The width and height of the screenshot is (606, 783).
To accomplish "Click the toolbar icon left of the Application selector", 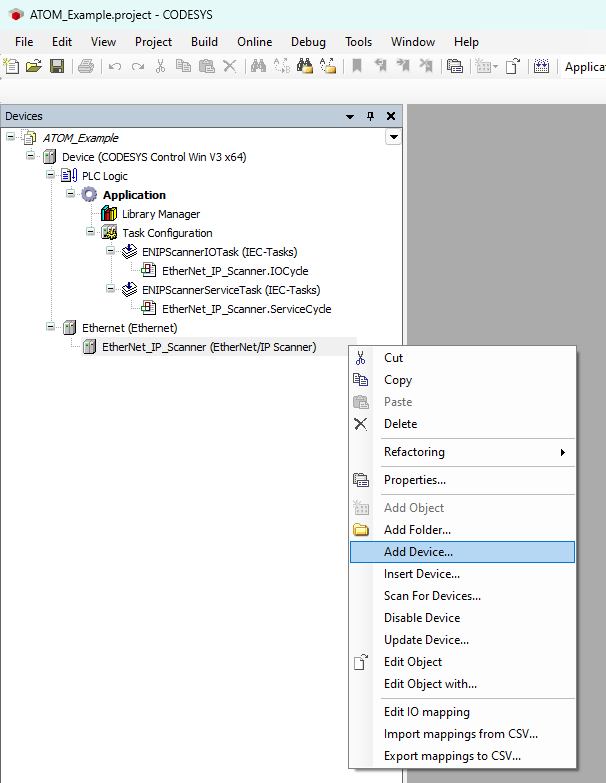I will click(542, 66).
